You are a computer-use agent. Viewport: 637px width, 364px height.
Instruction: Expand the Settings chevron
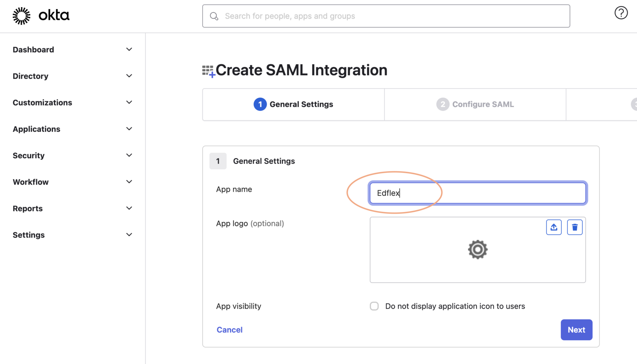[129, 234]
